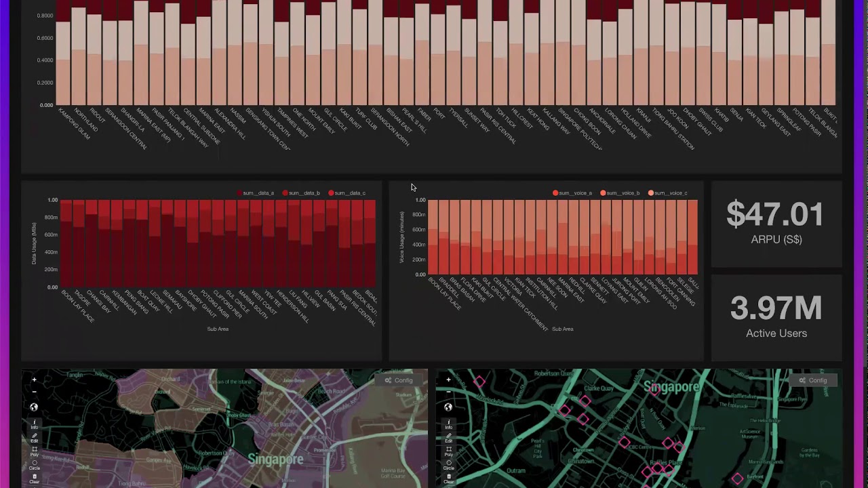The height and width of the screenshot is (488, 868).
Task: Toggle the sum__voice_c legend entry
Action: pos(670,193)
